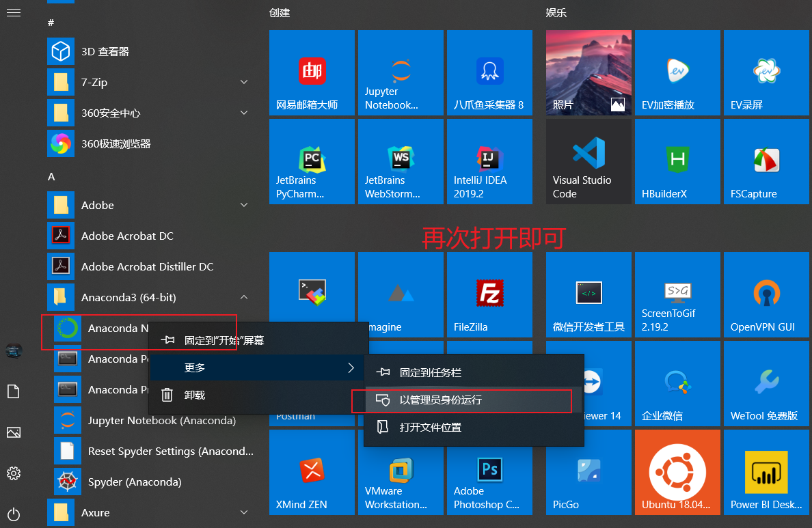Jump to the A letter header
Screen dimensions: 812x528
click(x=51, y=176)
